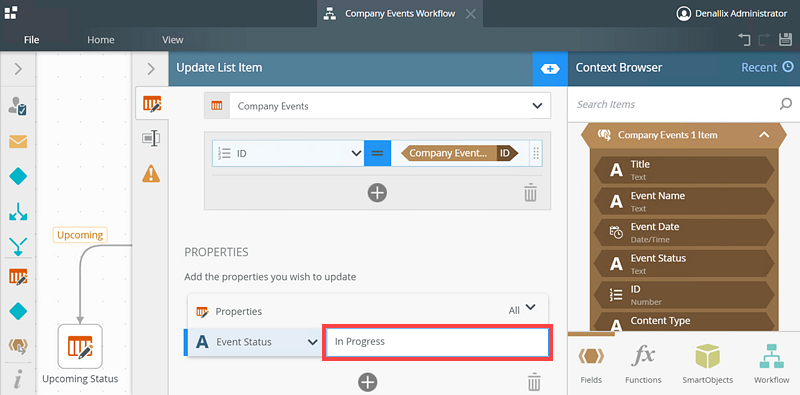Close the Company Events Workflow tab
The height and width of the screenshot is (395, 800).
click(471, 14)
